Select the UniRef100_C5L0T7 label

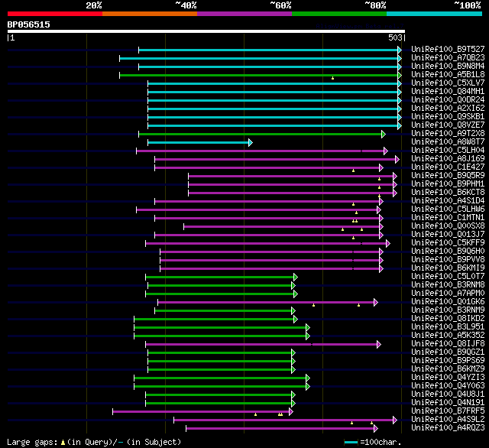(448, 277)
